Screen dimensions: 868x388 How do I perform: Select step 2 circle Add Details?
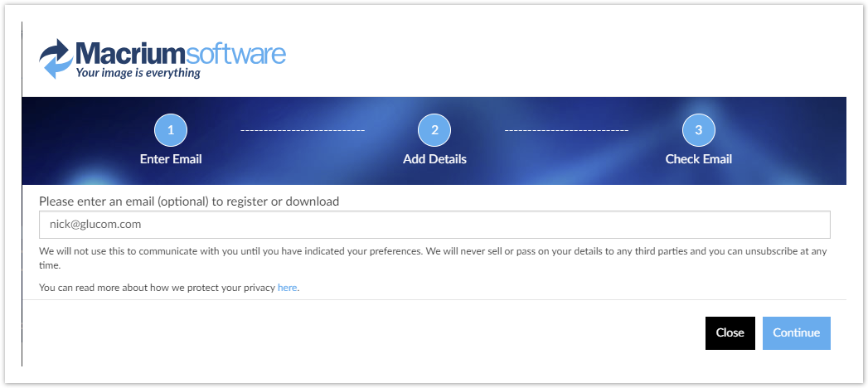(434, 131)
